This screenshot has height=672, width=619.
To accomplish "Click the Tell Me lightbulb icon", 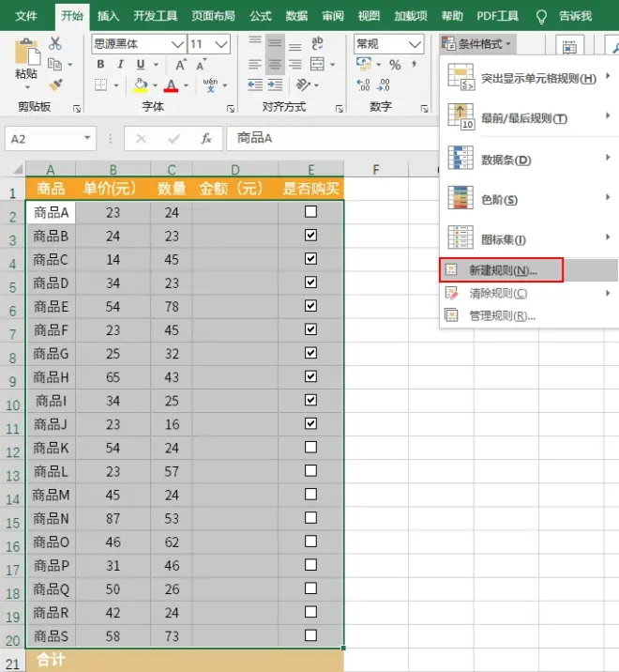I will (x=541, y=17).
